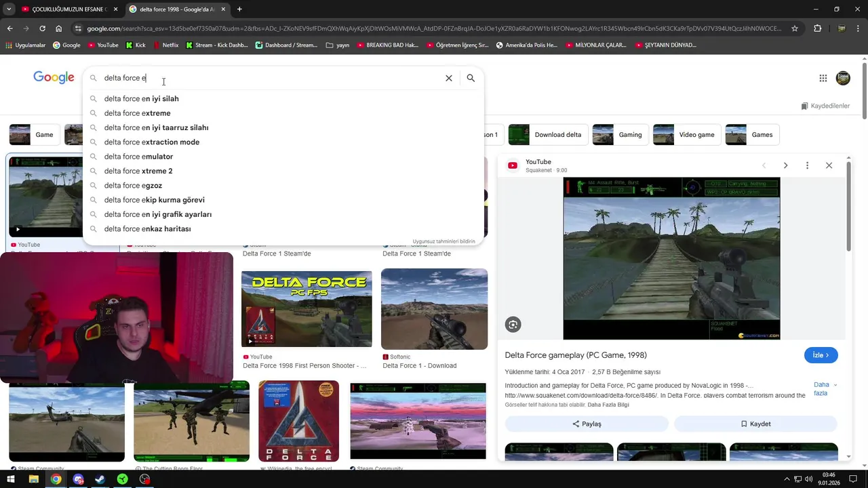Share the image via Paylaş button
Viewport: 868px width, 488px height.
click(587, 424)
